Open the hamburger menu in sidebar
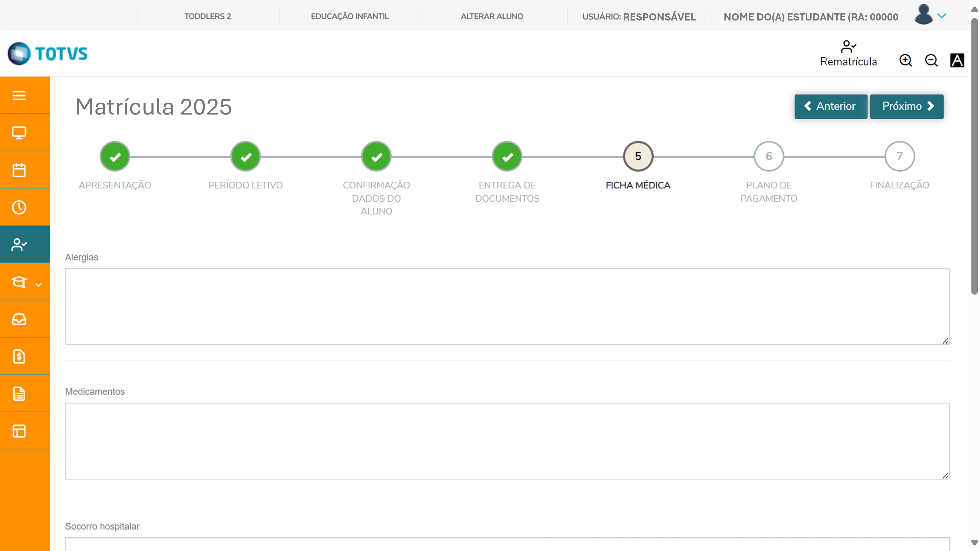This screenshot has width=980, height=551. click(19, 95)
